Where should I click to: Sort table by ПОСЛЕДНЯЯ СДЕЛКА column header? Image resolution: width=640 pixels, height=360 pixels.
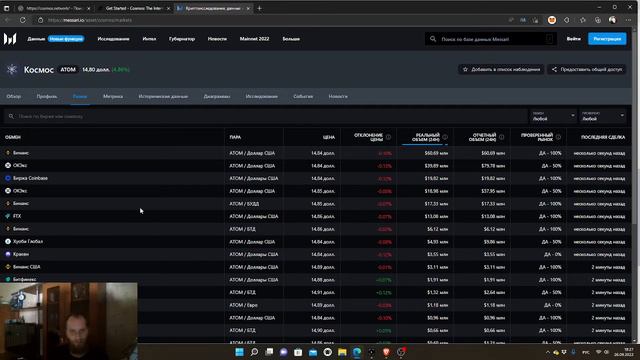coord(603,137)
